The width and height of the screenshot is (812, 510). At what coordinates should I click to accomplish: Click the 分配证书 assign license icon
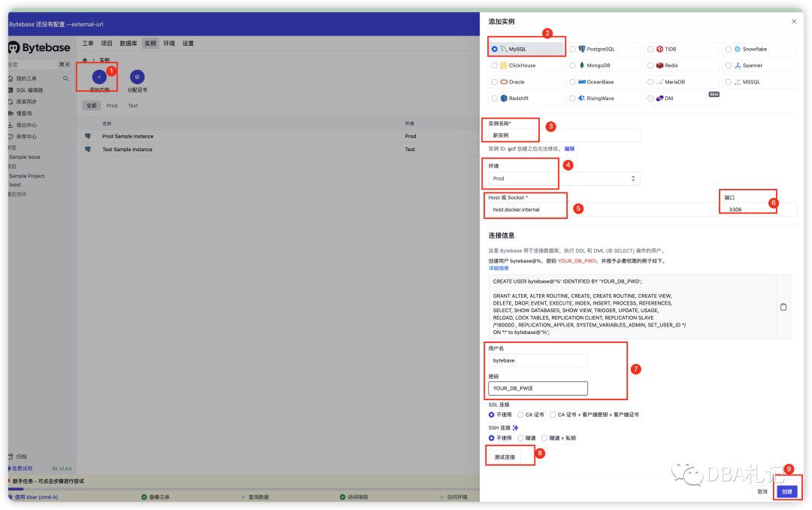(x=138, y=77)
